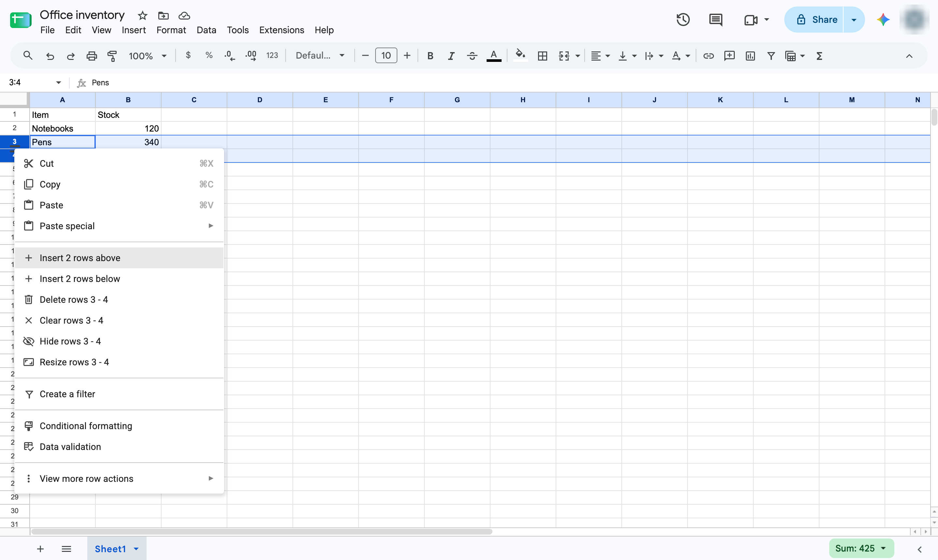The width and height of the screenshot is (938, 560).
Task: Click the font size field
Action: 386,55
